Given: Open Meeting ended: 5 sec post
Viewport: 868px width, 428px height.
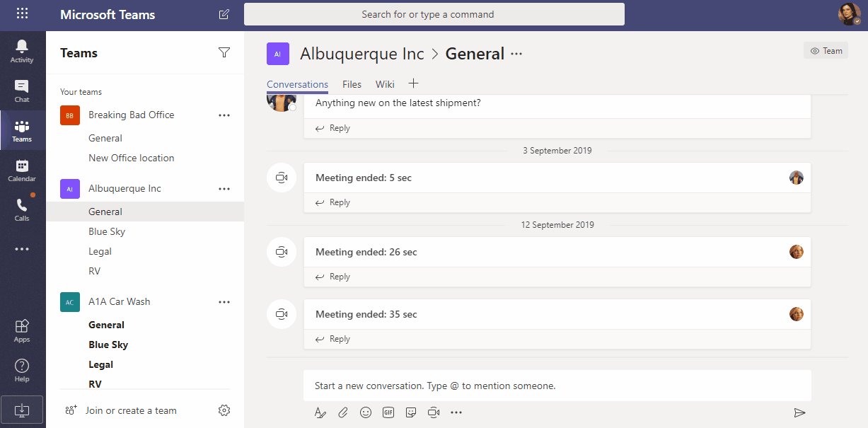Looking at the screenshot, I should pyautogui.click(x=557, y=178).
